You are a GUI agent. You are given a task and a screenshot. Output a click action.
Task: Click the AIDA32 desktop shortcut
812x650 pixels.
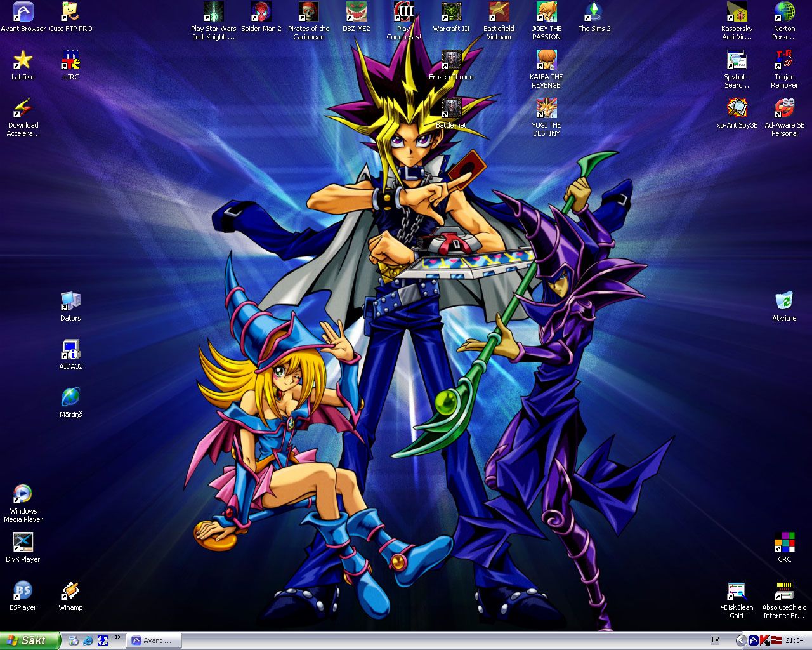click(x=70, y=355)
